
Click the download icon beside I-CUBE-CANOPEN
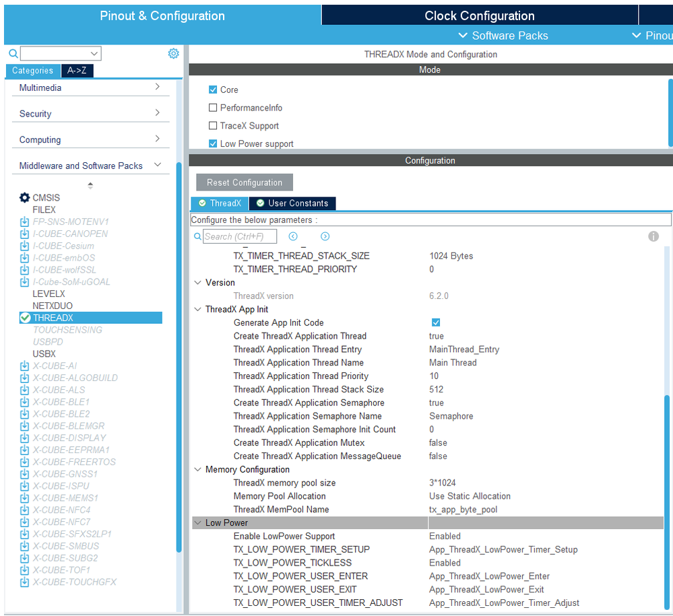coord(24,234)
